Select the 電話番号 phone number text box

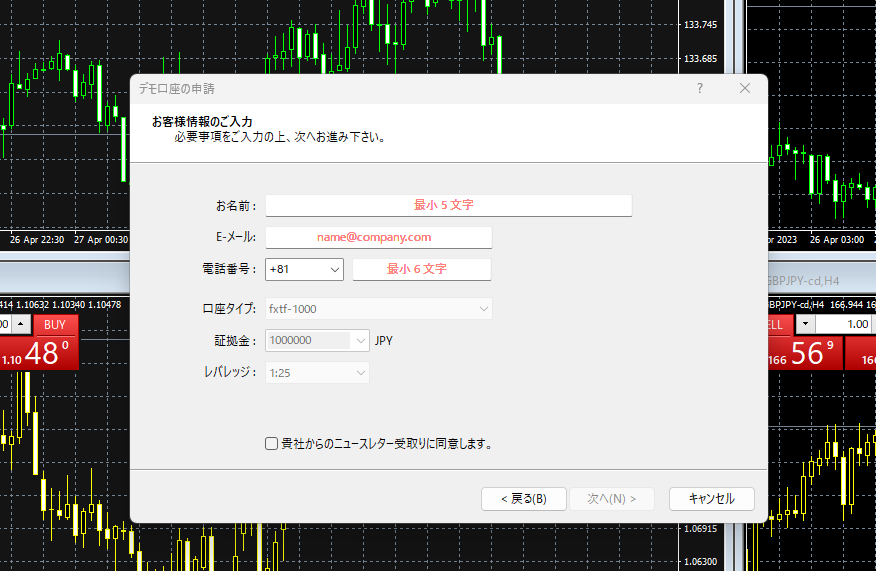point(421,269)
